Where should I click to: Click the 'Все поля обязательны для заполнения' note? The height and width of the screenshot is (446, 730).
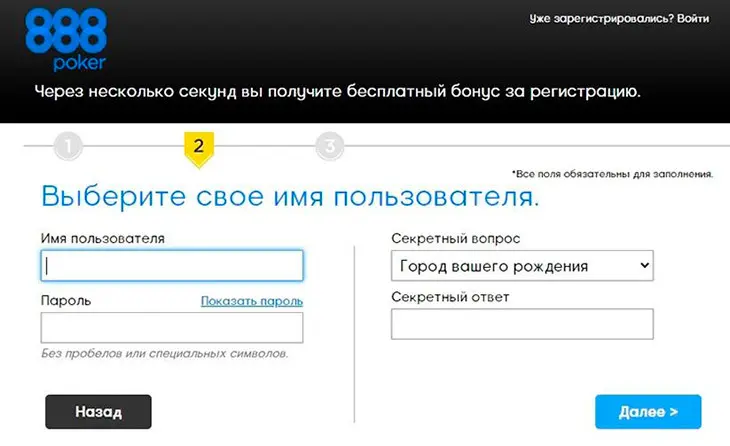[611, 174]
